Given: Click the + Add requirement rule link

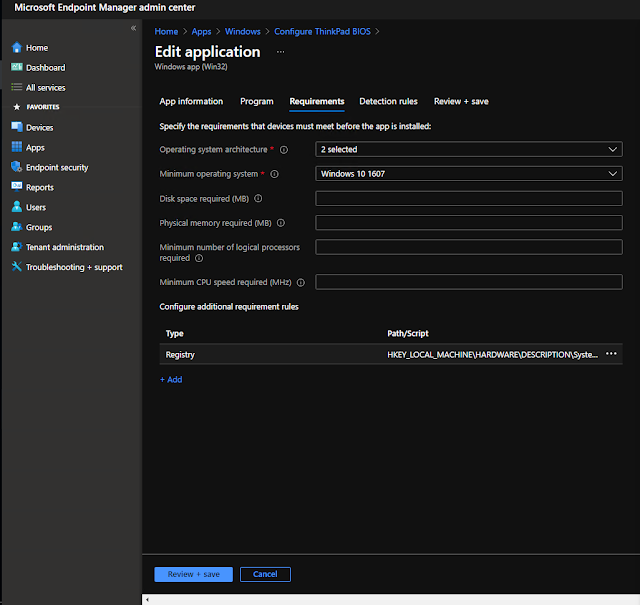Looking at the screenshot, I should pyautogui.click(x=171, y=380).
